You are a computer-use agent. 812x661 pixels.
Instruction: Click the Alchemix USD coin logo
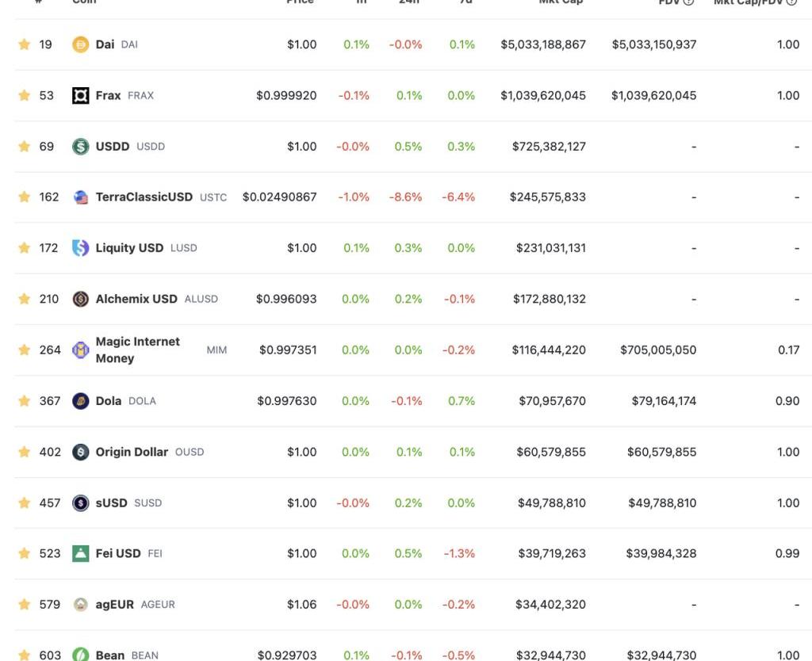(80, 299)
